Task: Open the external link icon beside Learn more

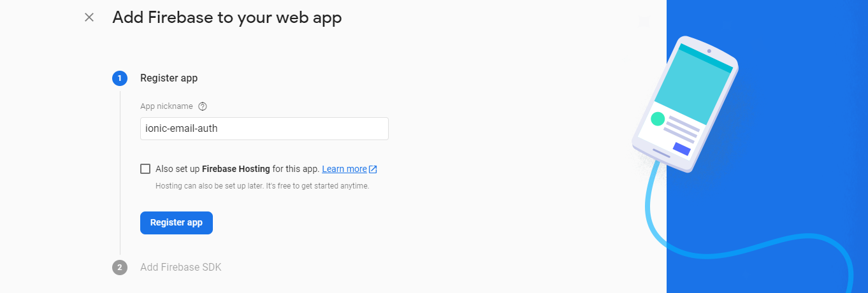Action: (x=373, y=169)
